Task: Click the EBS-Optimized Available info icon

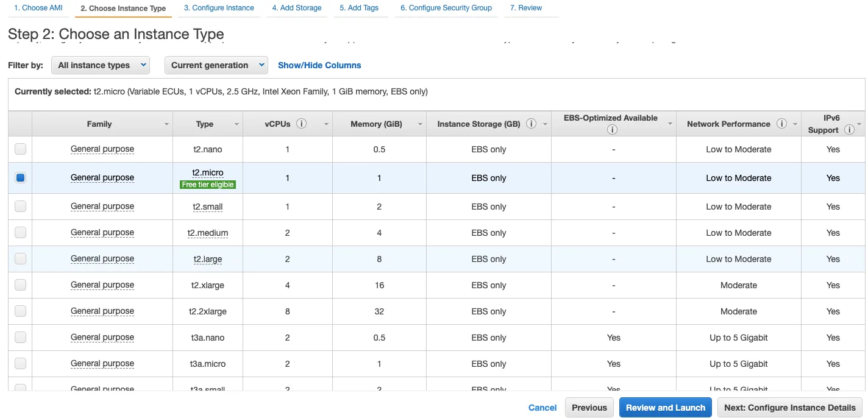Action: click(613, 129)
